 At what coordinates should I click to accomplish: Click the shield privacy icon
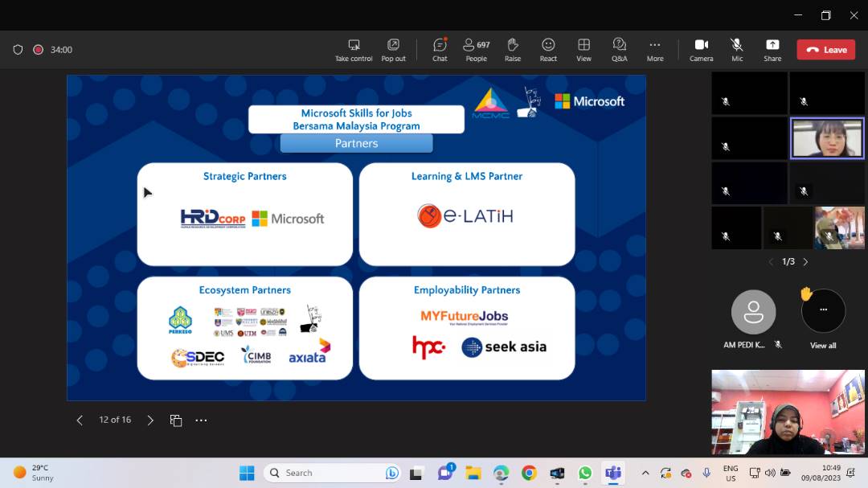click(18, 50)
